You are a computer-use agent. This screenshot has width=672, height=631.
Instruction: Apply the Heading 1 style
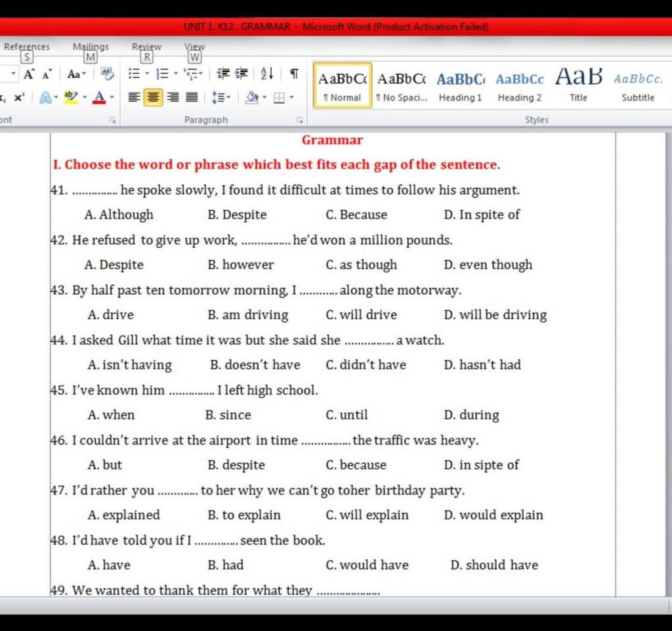click(460, 85)
